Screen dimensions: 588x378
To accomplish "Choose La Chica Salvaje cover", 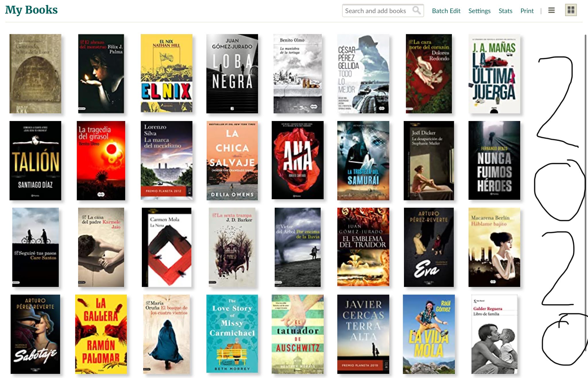I will pyautogui.click(x=232, y=160).
